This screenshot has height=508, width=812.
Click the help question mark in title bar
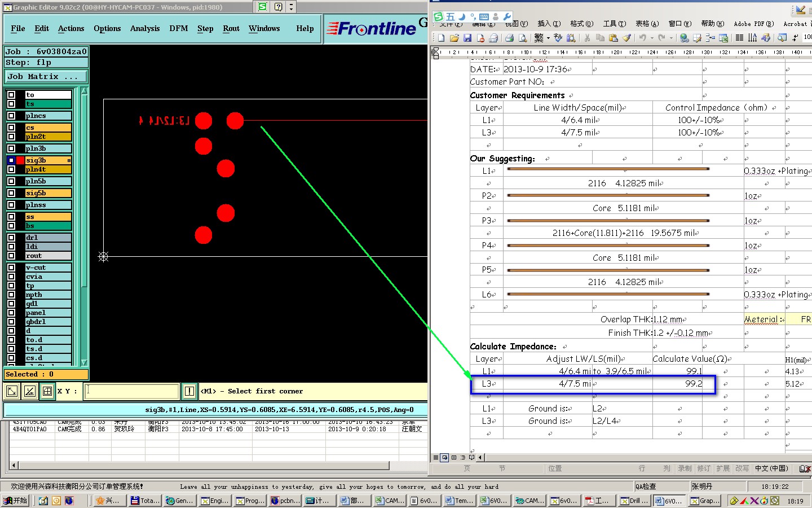coord(278,7)
